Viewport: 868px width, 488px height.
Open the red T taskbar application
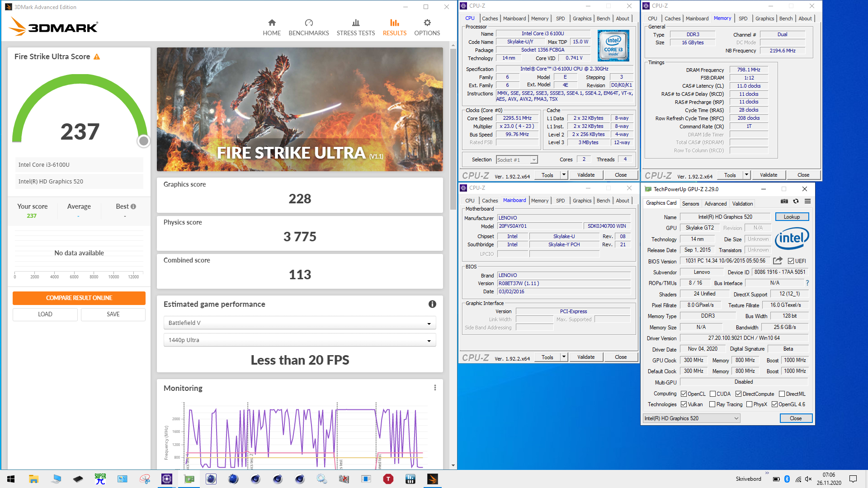(x=388, y=479)
